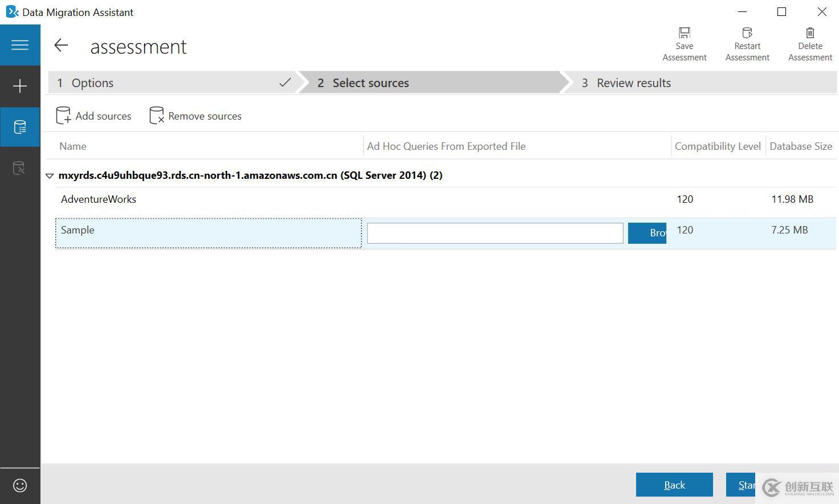Click the assessment project title
839x504 pixels.
pos(139,47)
